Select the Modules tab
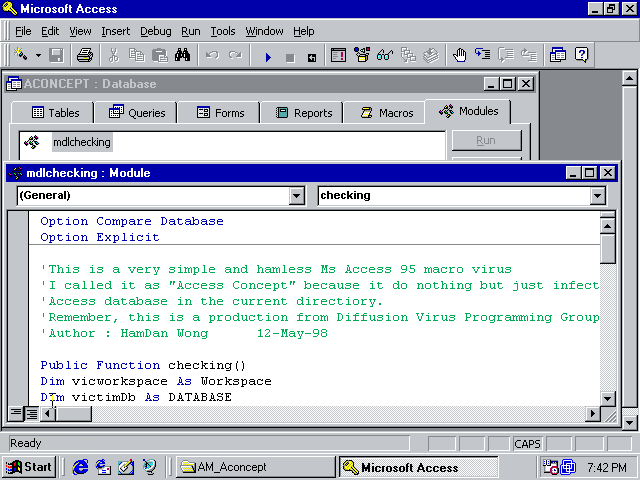 [468, 111]
